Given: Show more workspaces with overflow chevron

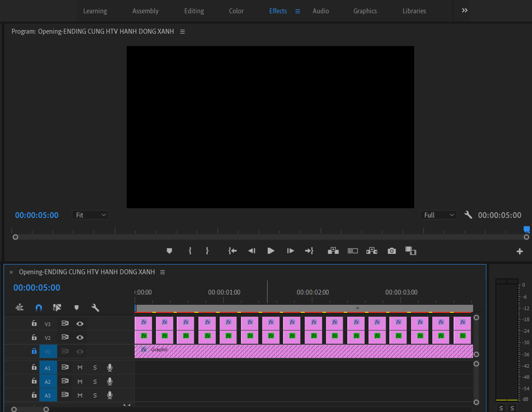Looking at the screenshot, I should coord(465,10).
